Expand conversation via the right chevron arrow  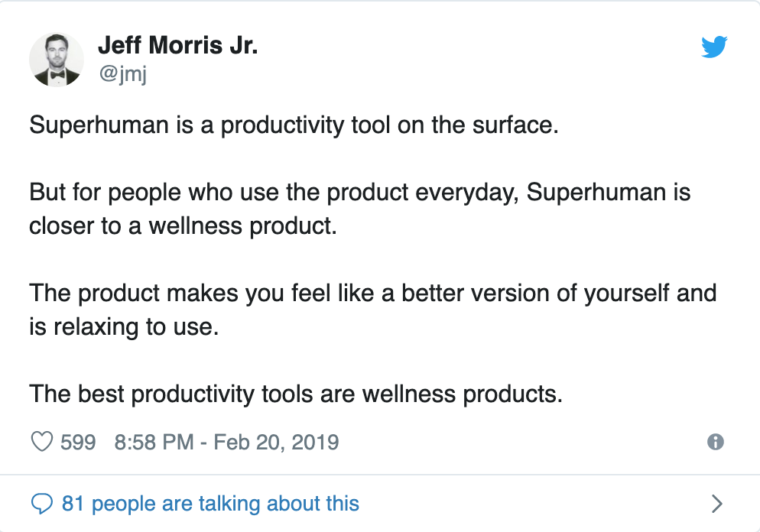coord(716,504)
